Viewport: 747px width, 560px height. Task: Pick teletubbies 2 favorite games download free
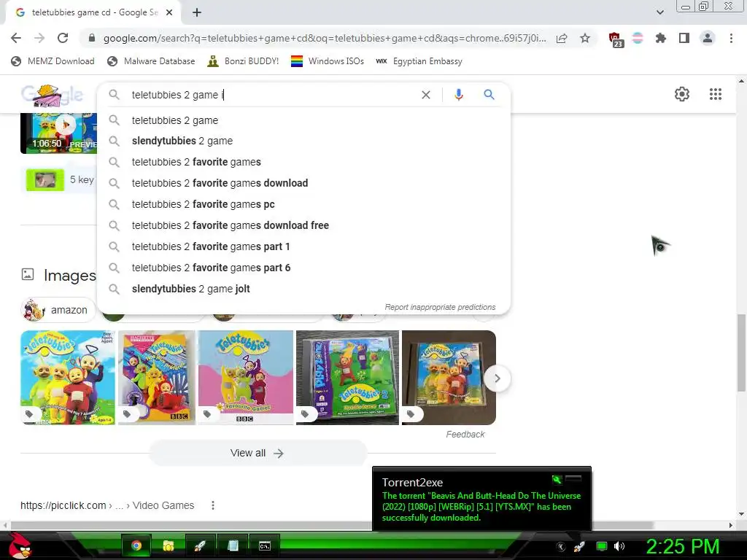303,225
